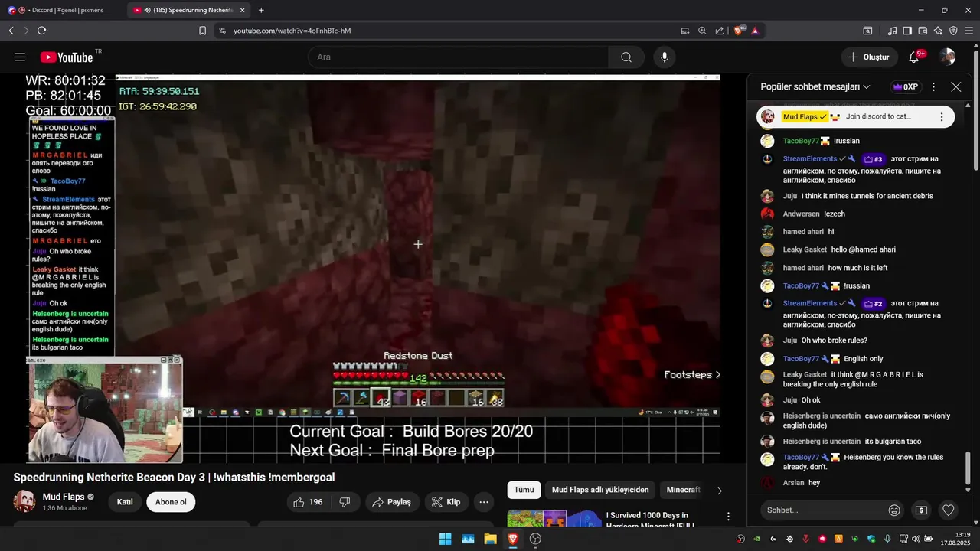Open the YouTube hamburger guide menu
Viewport: 980px width, 551px height.
tap(20, 57)
